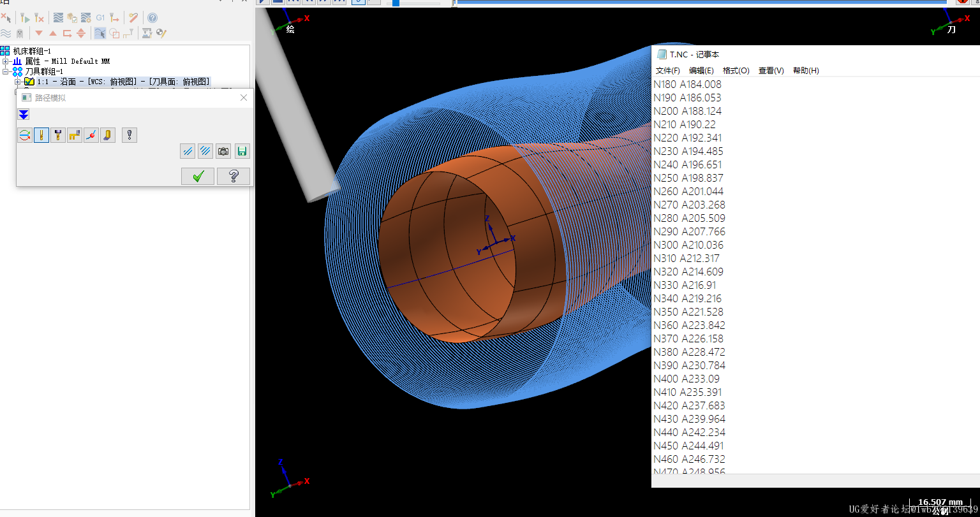The width and height of the screenshot is (980, 517).
Task: Toggle checked folder icon of operation 1:1
Action: pos(29,82)
